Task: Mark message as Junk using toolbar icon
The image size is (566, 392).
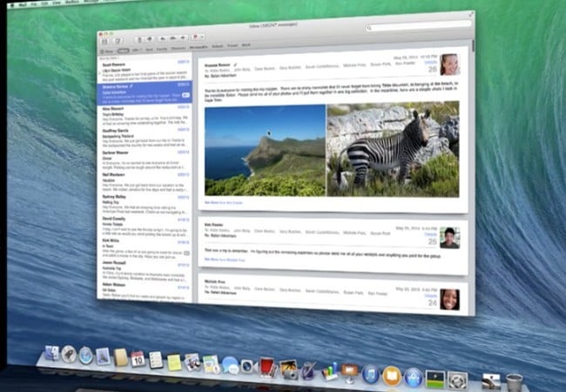Action: [150, 39]
